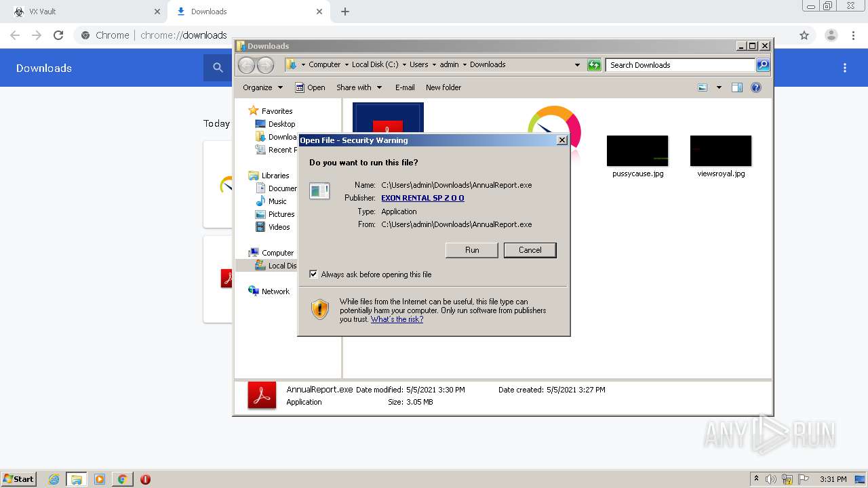Open the Organize dropdown menu
The image size is (868, 488).
click(x=262, y=87)
